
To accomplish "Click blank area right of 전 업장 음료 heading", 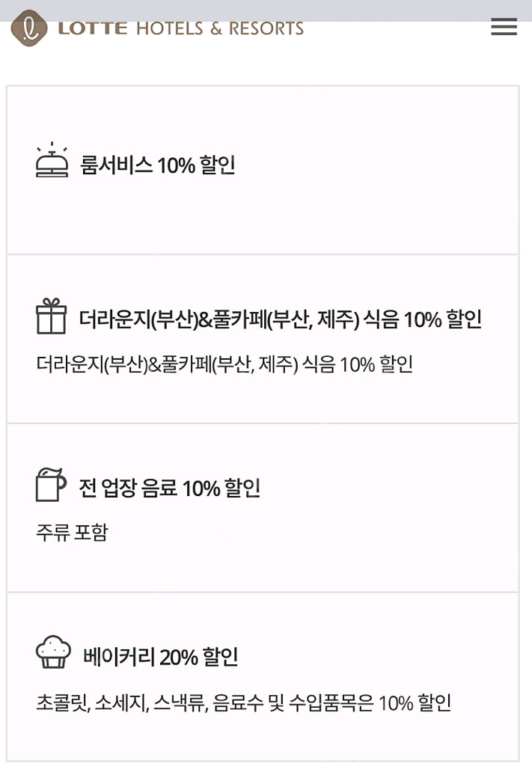I will 389,488.
